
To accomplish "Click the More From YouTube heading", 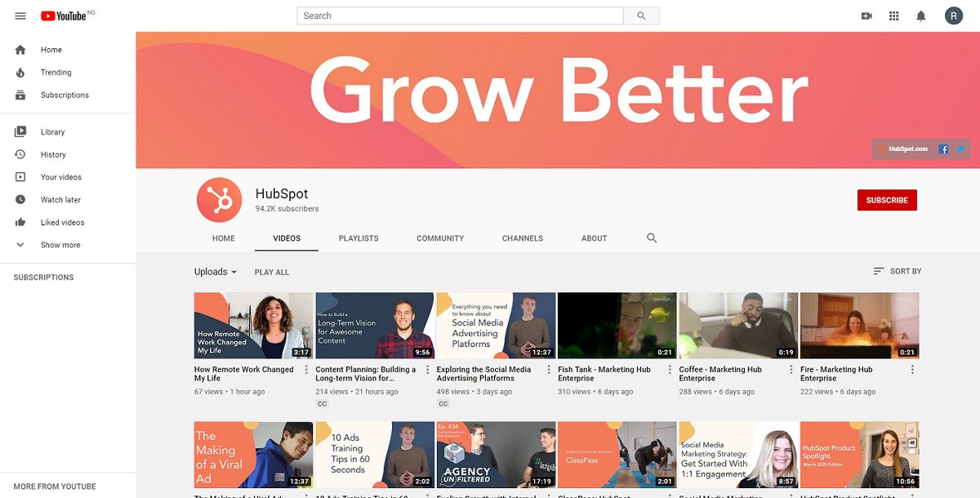I will click(55, 487).
